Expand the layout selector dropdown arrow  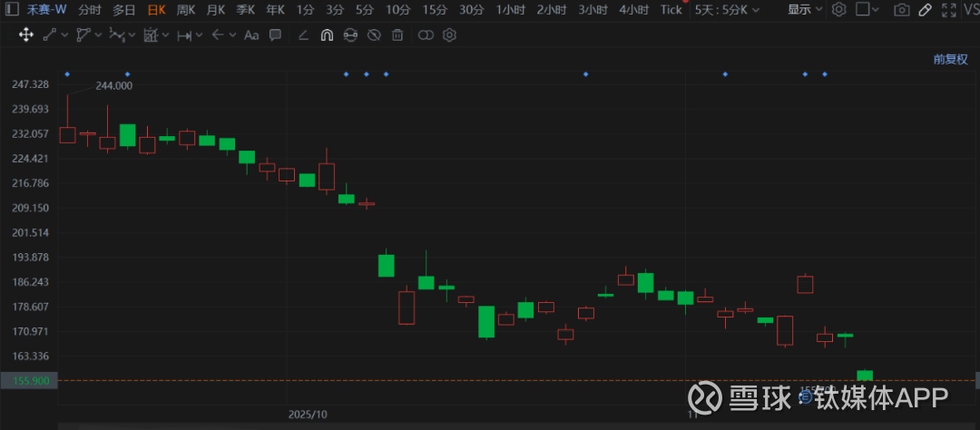click(875, 9)
